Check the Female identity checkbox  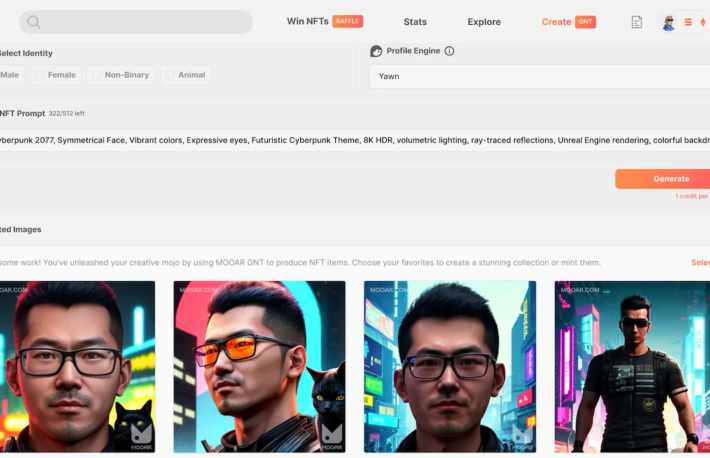coord(40,75)
